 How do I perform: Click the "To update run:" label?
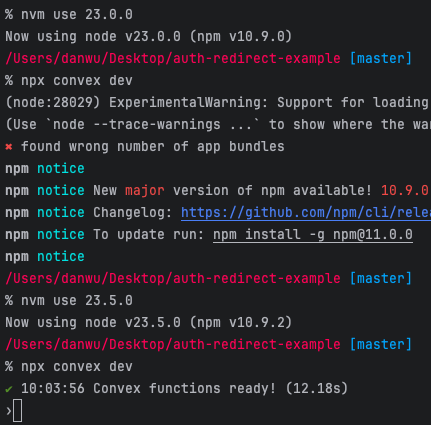coord(149,235)
